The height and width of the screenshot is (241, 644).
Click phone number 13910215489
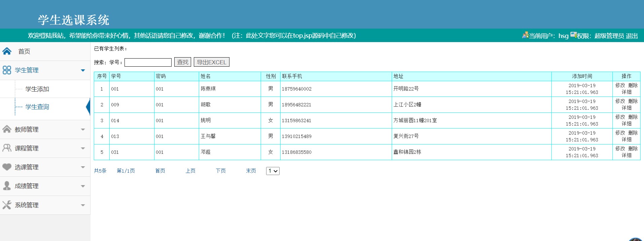(297, 137)
